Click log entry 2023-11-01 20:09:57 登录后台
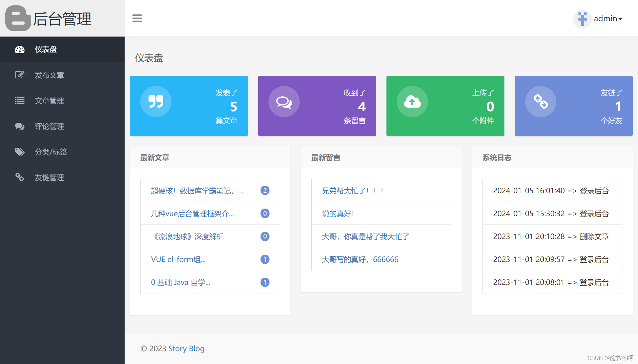This screenshot has height=364, width=638. [x=552, y=259]
